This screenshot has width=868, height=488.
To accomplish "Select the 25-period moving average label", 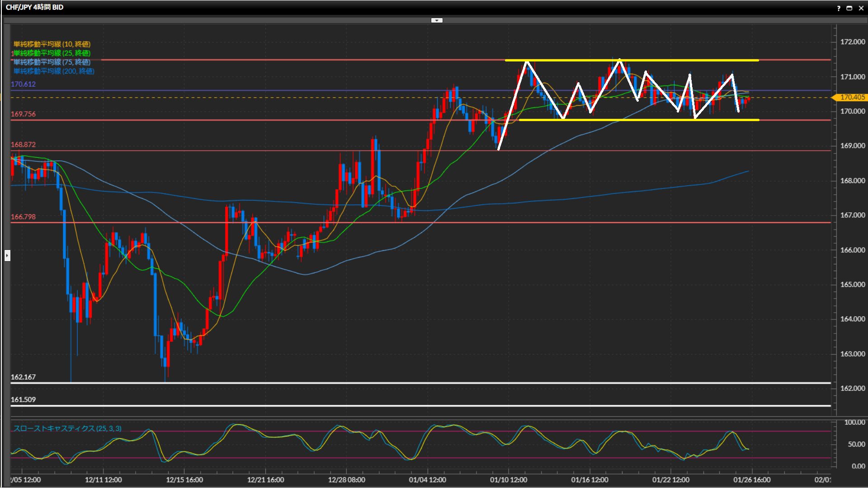I will pos(52,53).
